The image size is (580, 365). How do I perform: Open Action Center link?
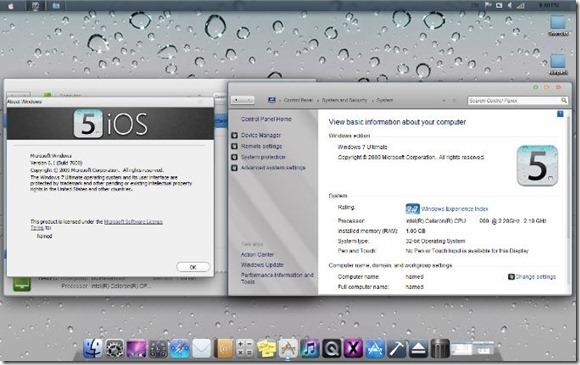click(257, 255)
